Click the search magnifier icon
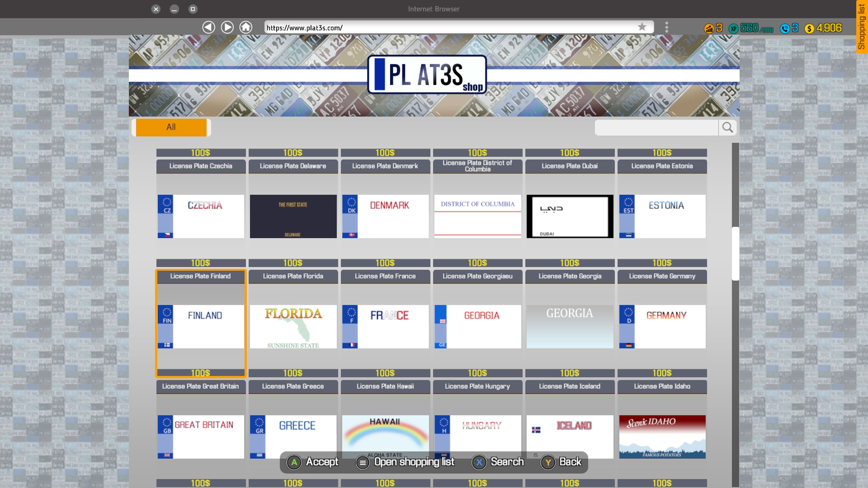 point(727,127)
